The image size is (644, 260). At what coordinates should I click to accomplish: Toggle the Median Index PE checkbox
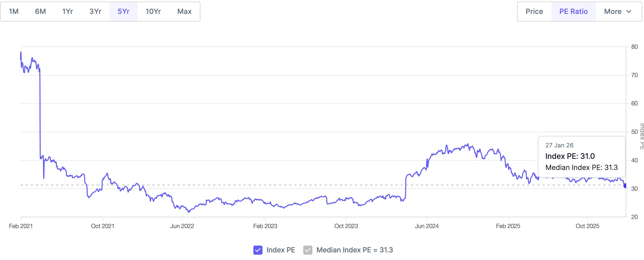point(308,250)
